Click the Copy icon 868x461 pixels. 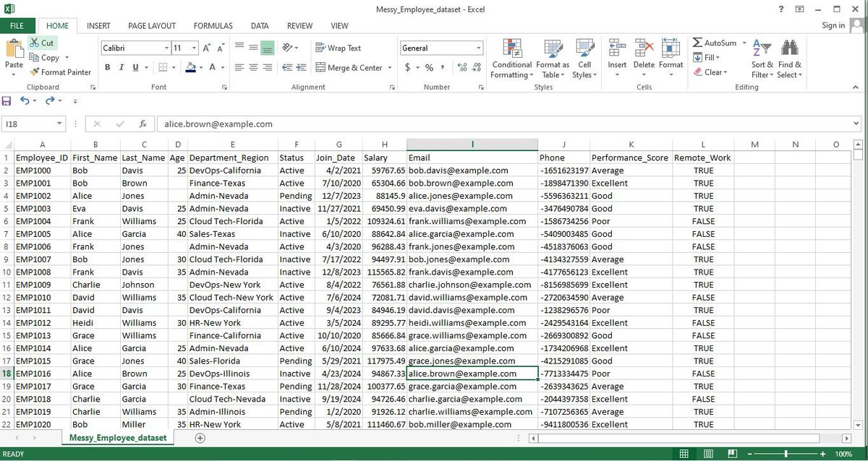34,58
